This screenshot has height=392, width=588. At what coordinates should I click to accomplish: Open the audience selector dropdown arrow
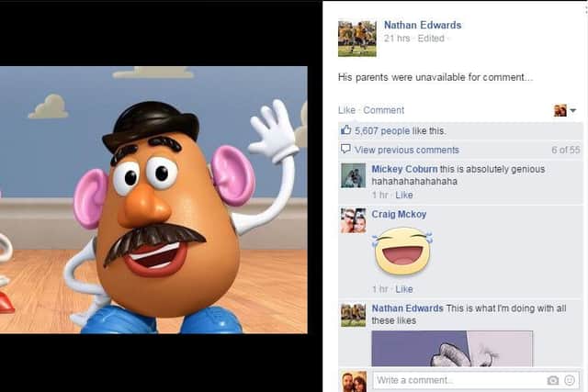572,110
